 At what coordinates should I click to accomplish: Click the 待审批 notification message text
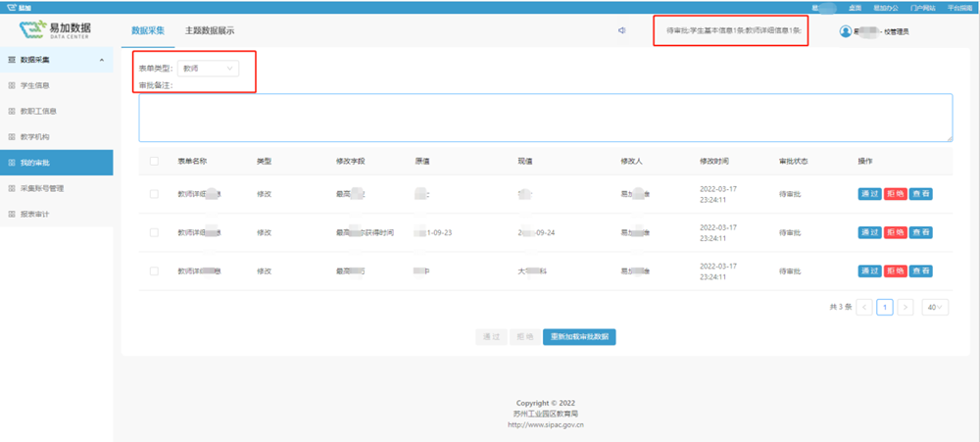734,30
